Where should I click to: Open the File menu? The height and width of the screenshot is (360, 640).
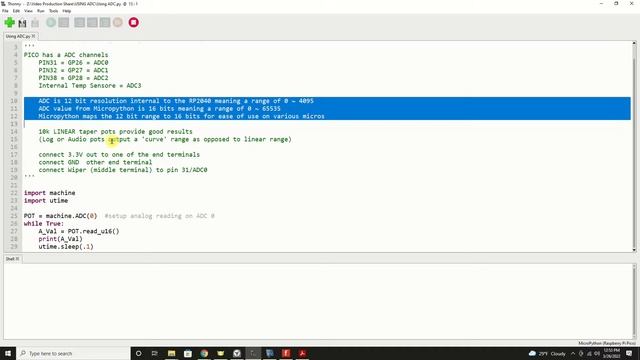[5, 11]
